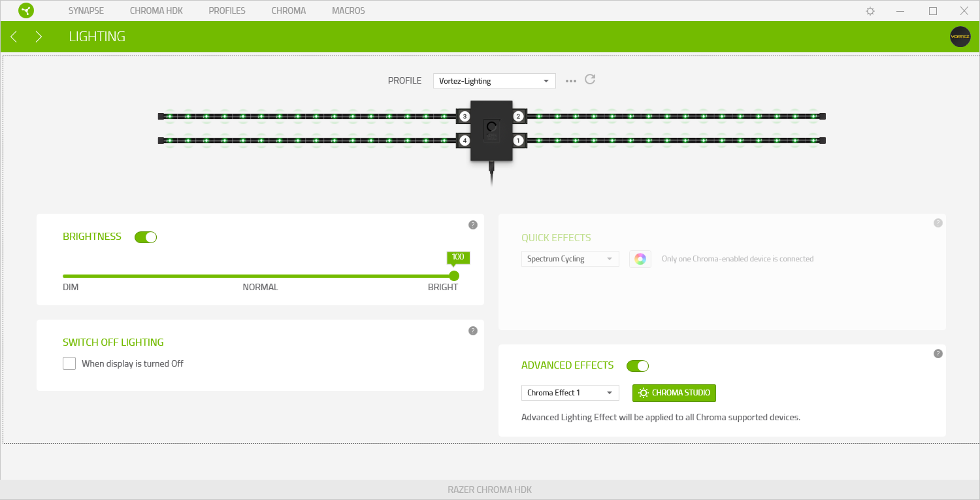The image size is (980, 500).
Task: Open the settings gear icon
Action: coord(870,11)
